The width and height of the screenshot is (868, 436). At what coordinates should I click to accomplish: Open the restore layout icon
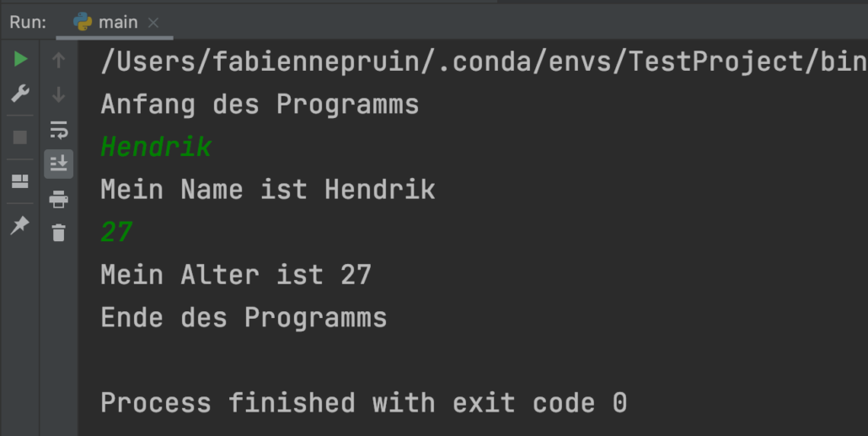(20, 180)
